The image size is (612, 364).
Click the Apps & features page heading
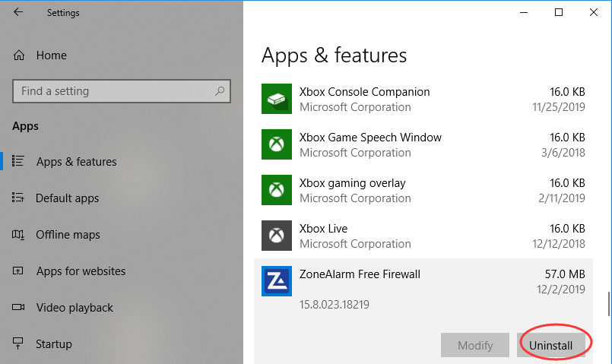(x=334, y=55)
